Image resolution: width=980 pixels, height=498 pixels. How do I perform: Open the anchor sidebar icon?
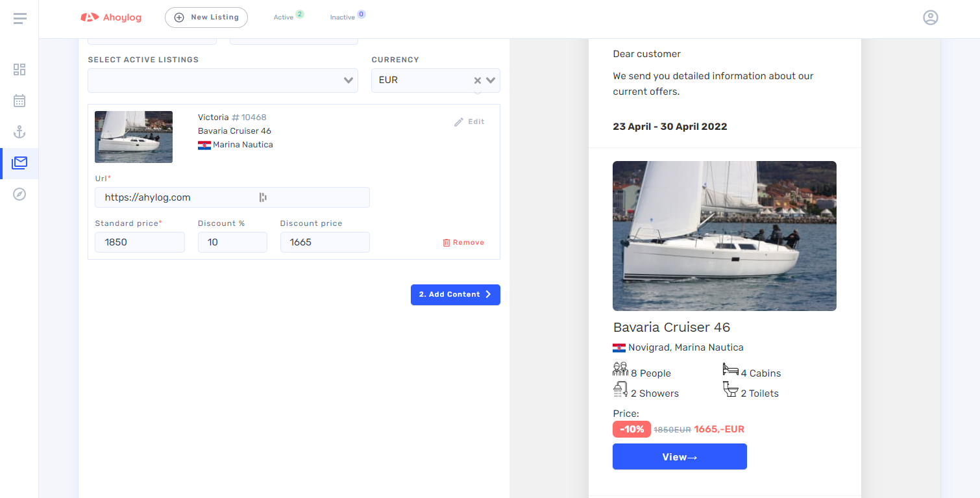[19, 132]
